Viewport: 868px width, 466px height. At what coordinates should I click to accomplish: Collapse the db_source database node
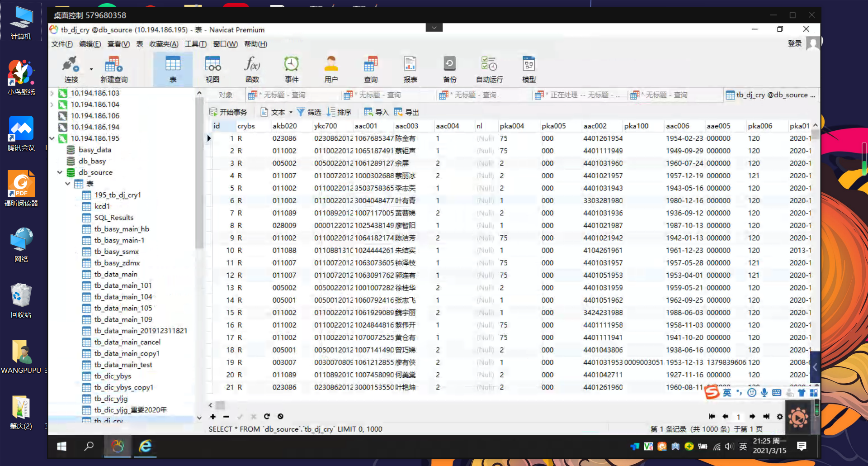[x=60, y=172]
